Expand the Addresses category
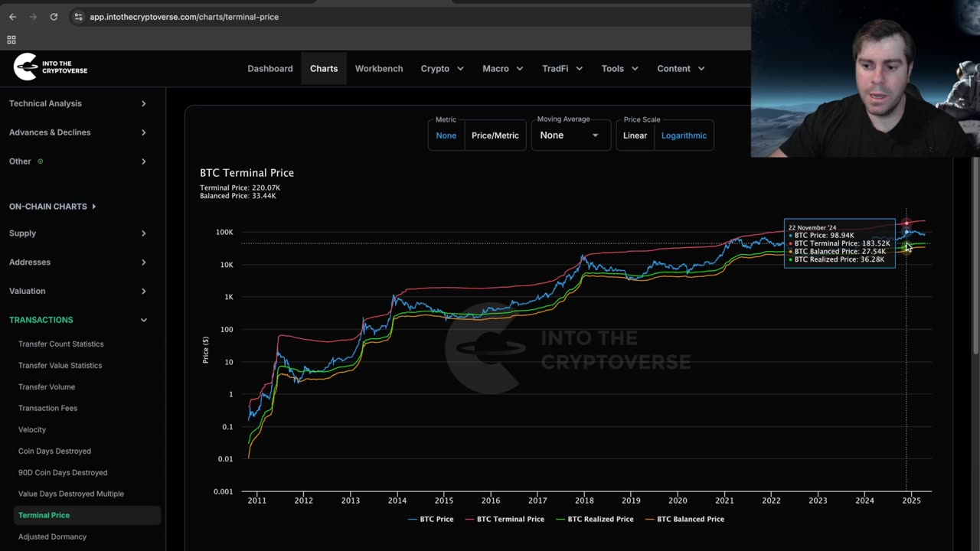 [x=77, y=262]
